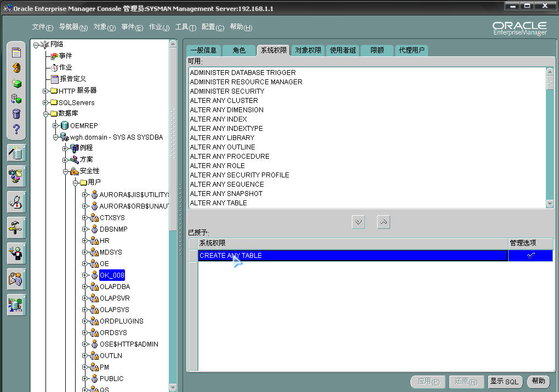This screenshot has height=392, width=559.
Task: Select the ORDPLUGINS user in tree
Action: click(121, 321)
